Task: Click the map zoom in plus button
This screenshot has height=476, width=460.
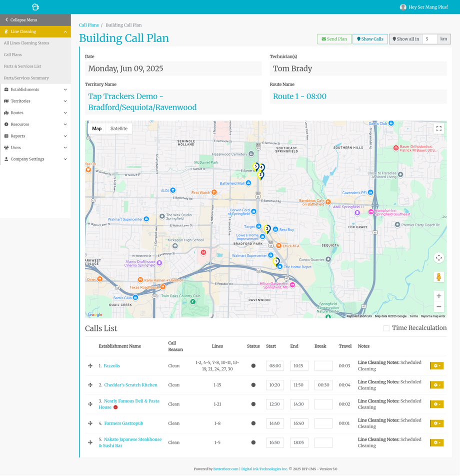Action: coord(438,296)
